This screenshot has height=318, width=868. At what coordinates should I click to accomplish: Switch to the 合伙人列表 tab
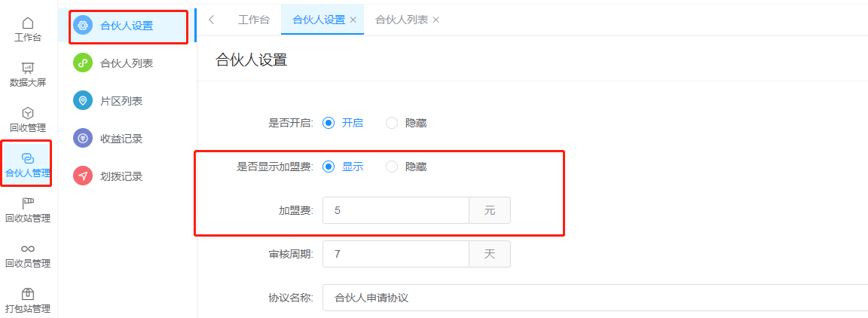(x=402, y=20)
